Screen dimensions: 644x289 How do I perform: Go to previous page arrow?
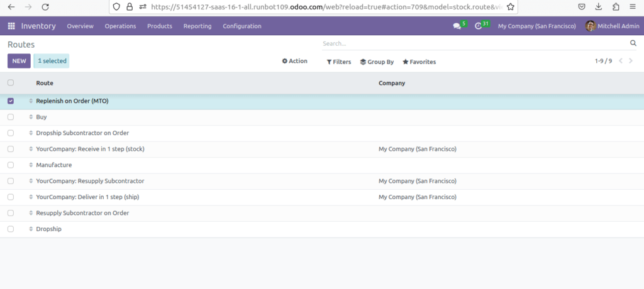621,61
